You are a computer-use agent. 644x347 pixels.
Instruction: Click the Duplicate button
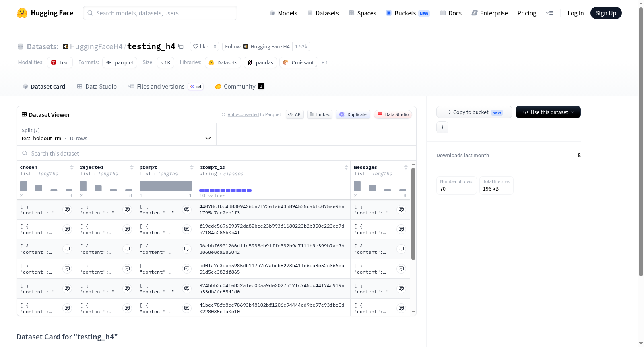pos(353,114)
